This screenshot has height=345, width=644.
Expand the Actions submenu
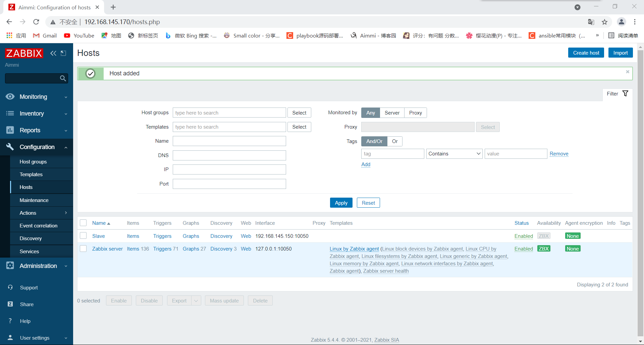(66, 213)
